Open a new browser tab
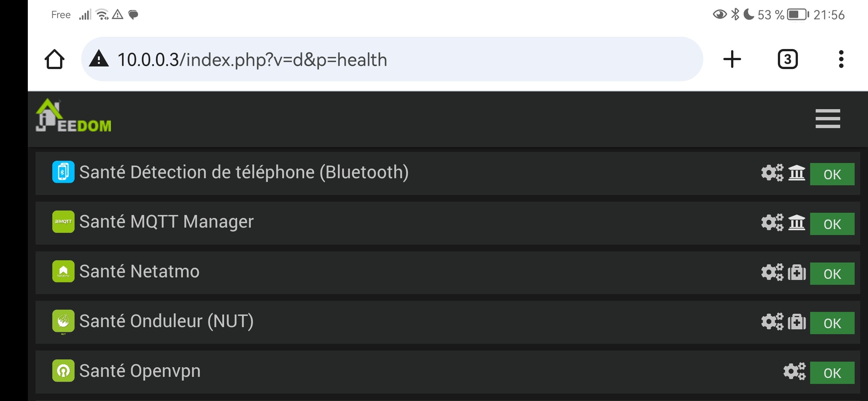This screenshot has width=868, height=401. point(732,59)
